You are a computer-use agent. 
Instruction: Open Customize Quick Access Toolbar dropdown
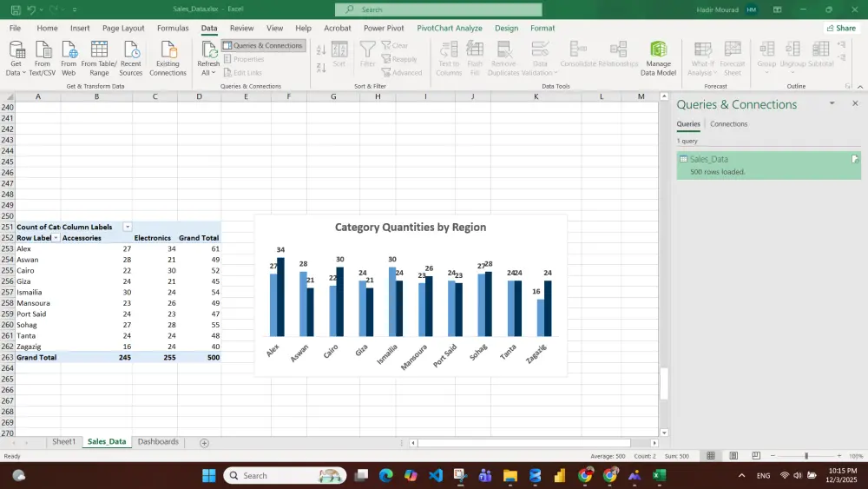pos(75,10)
